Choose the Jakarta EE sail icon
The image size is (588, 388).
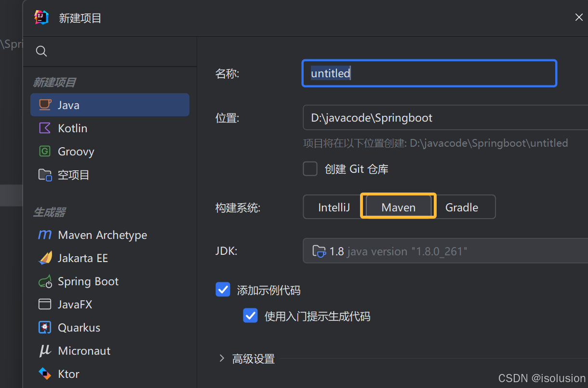click(45, 258)
